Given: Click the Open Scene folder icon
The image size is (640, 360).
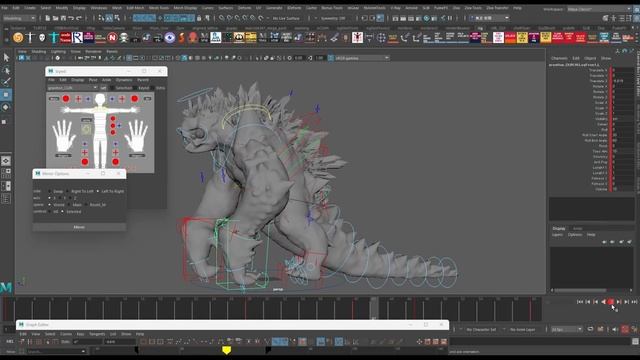Looking at the screenshot, I should tap(56, 18).
